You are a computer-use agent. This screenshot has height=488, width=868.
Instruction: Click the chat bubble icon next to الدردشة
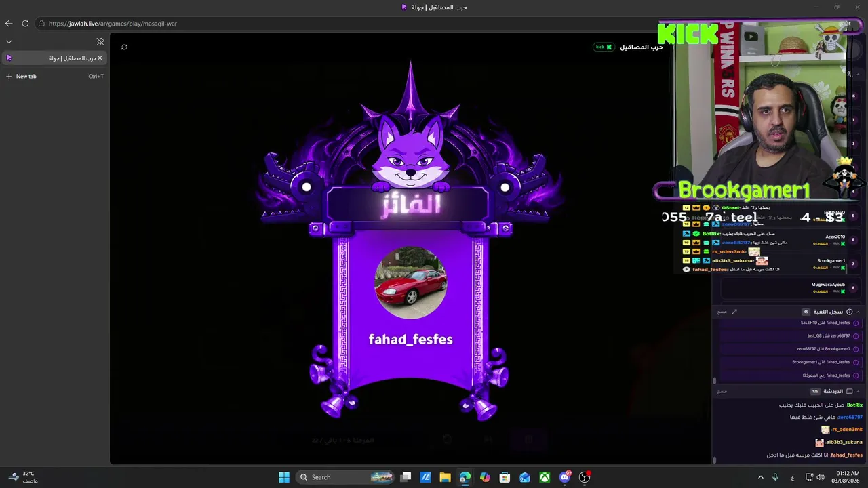pyautogui.click(x=849, y=392)
